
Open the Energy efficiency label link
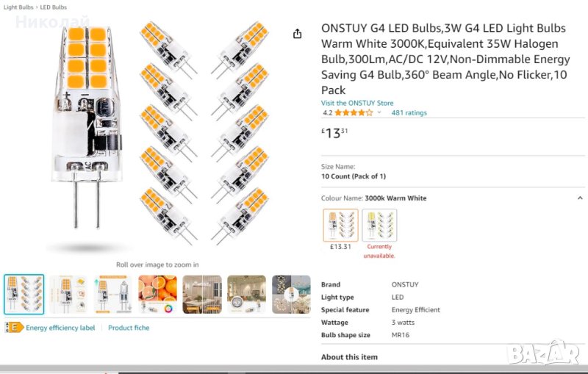[x=60, y=328]
